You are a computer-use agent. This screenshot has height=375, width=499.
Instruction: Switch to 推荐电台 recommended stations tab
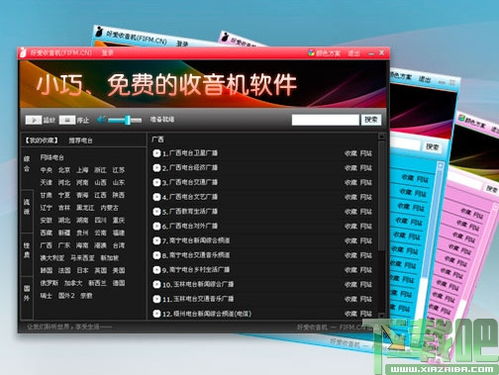(x=80, y=140)
